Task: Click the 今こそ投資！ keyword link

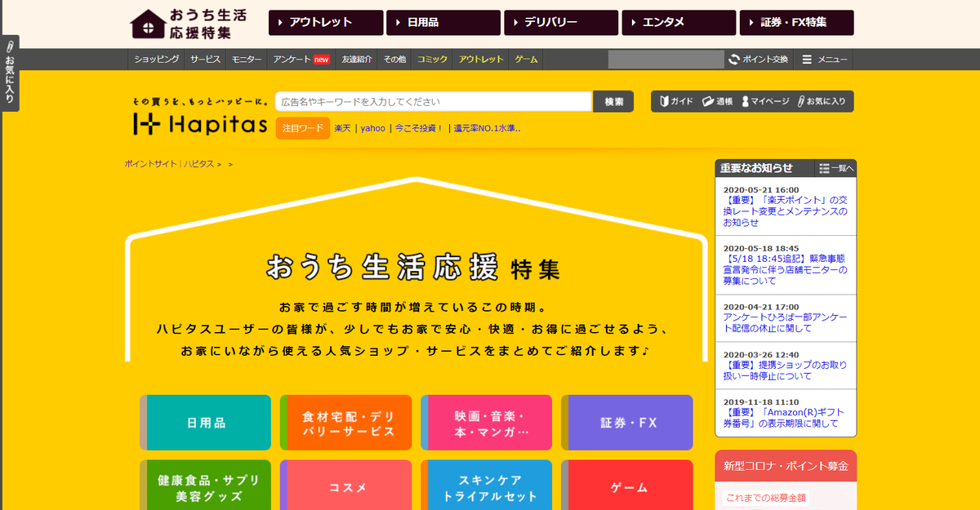Action: coord(418,128)
